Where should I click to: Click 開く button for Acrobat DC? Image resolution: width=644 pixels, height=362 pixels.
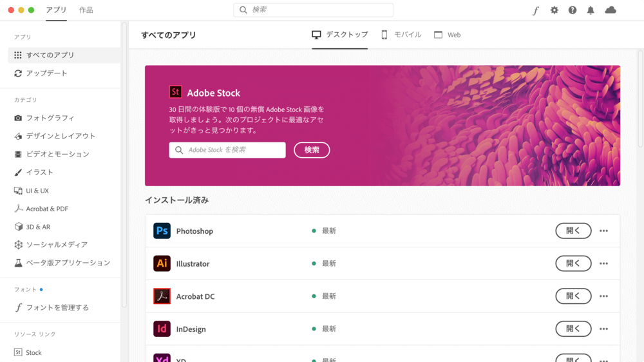(x=573, y=296)
